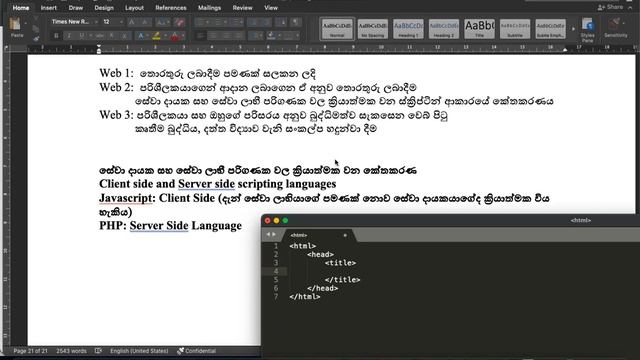Increase indent in the paragraph group
640x360 pixels.
266,22
